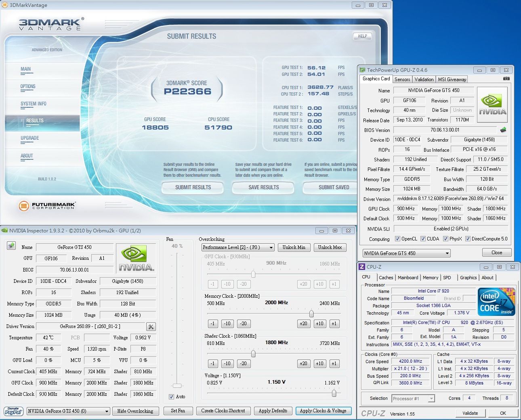Switch to Mainboard tab in CPU-Z

pos(408,278)
